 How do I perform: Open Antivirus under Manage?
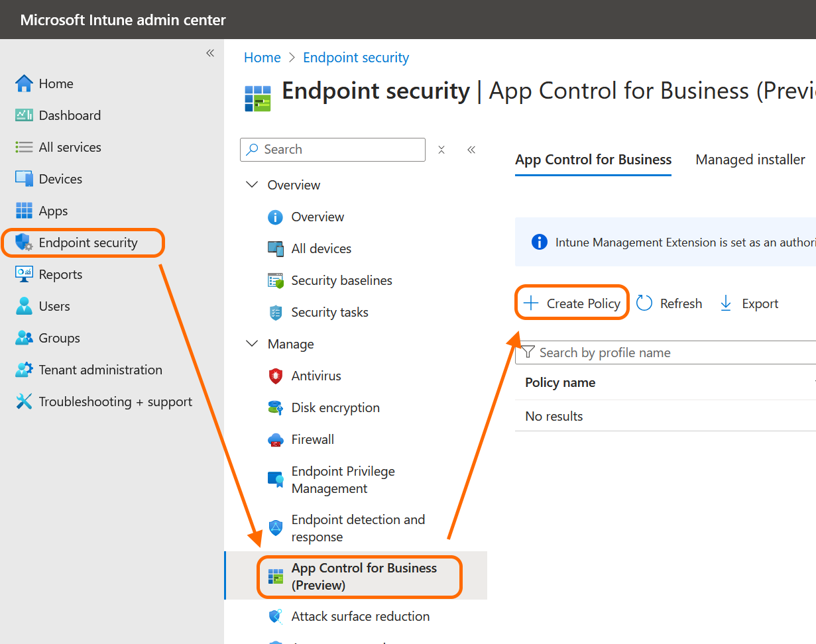click(x=316, y=376)
